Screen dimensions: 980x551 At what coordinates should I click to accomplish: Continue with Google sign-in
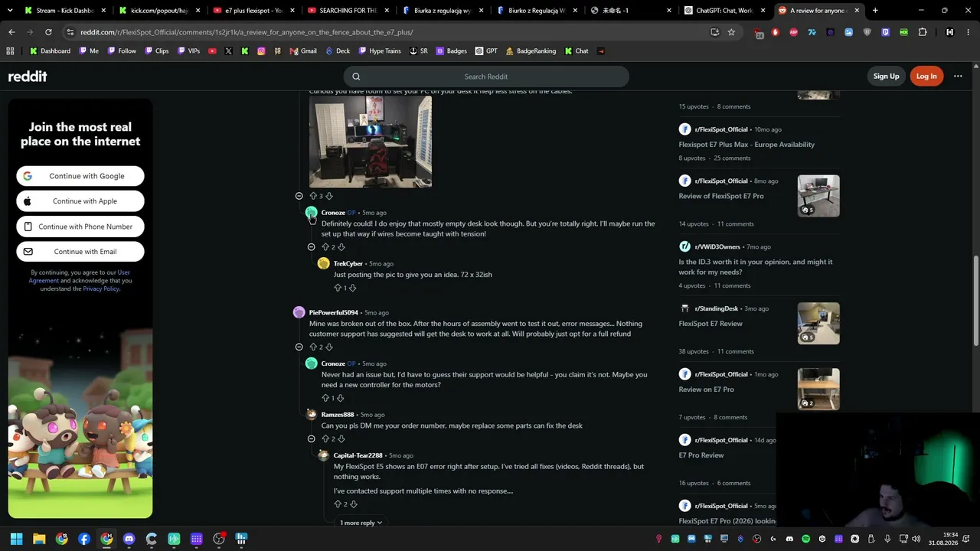pyautogui.click(x=80, y=176)
